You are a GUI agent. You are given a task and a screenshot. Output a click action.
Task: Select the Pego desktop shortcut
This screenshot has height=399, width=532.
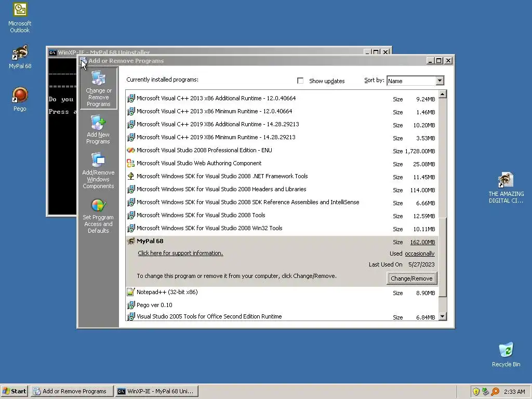coord(20,99)
